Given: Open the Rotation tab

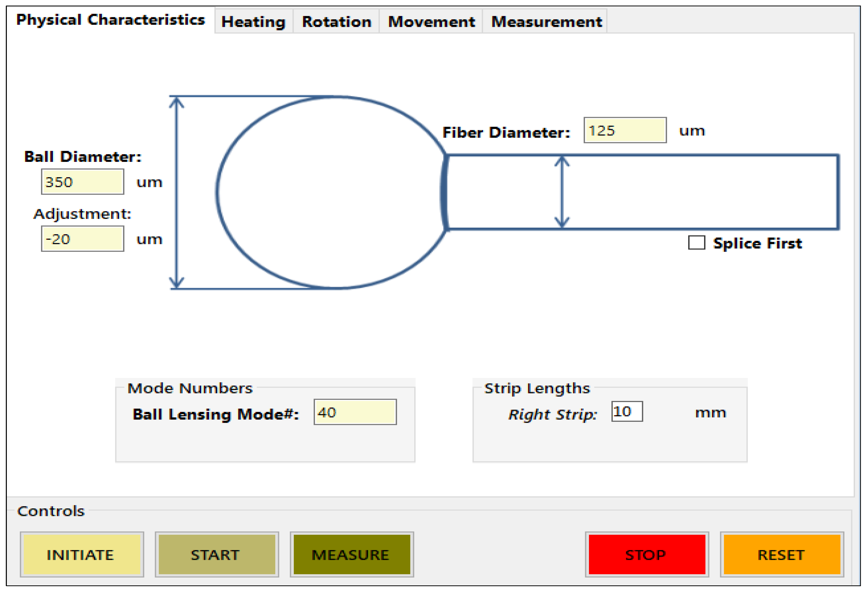Looking at the screenshot, I should (x=336, y=22).
